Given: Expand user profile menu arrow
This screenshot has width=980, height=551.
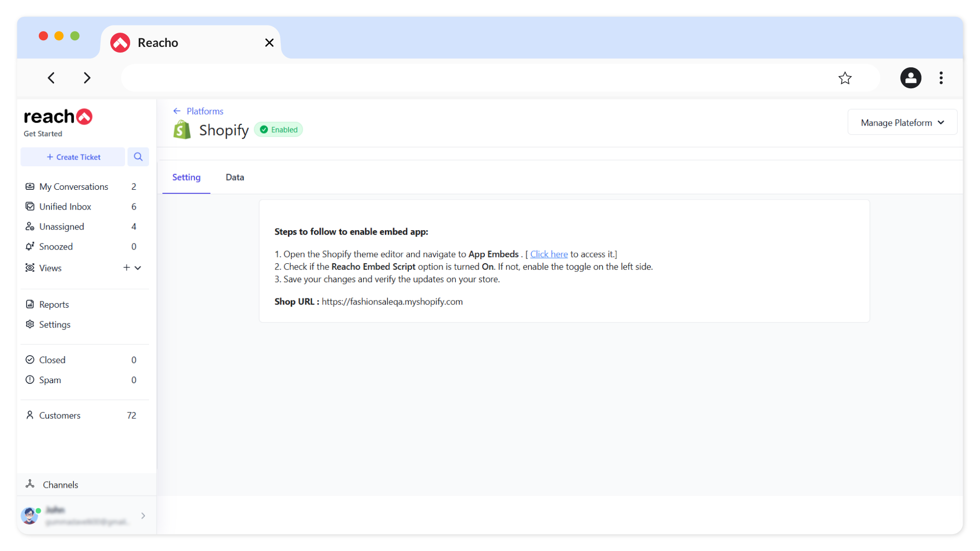Looking at the screenshot, I should (143, 516).
